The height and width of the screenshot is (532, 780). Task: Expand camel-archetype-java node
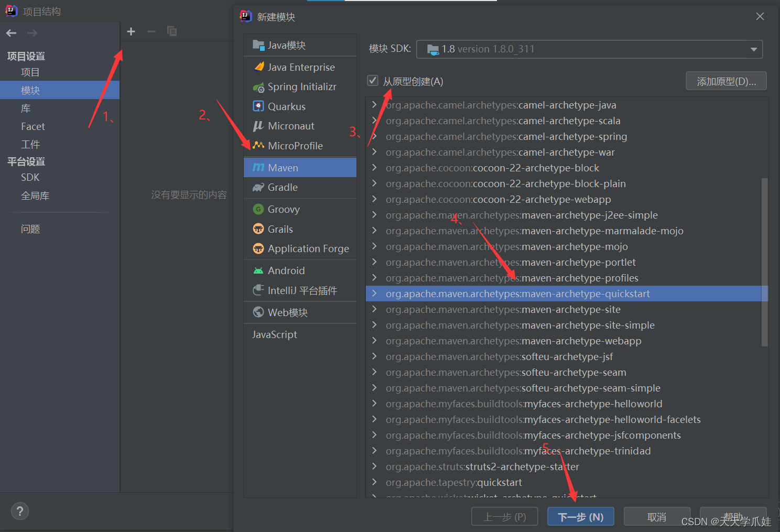pyautogui.click(x=374, y=105)
